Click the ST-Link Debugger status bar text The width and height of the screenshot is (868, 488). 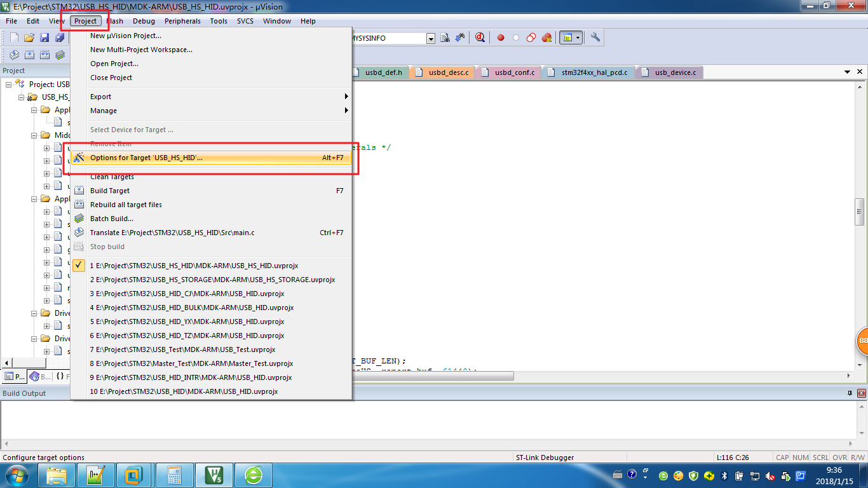545,457
